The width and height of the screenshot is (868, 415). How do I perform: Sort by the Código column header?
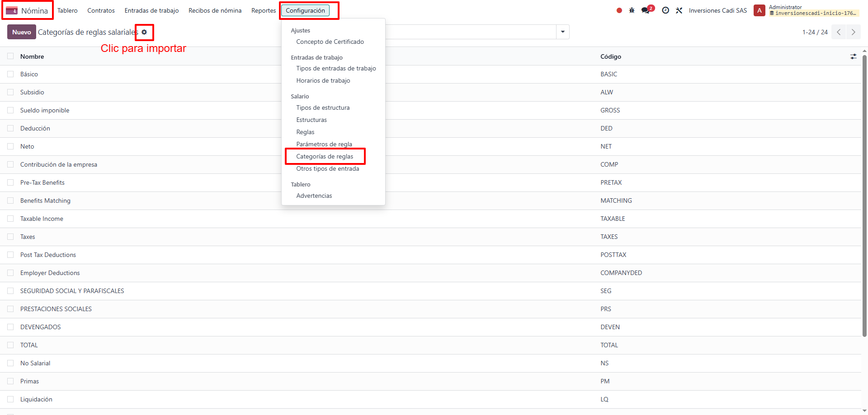[x=611, y=56]
